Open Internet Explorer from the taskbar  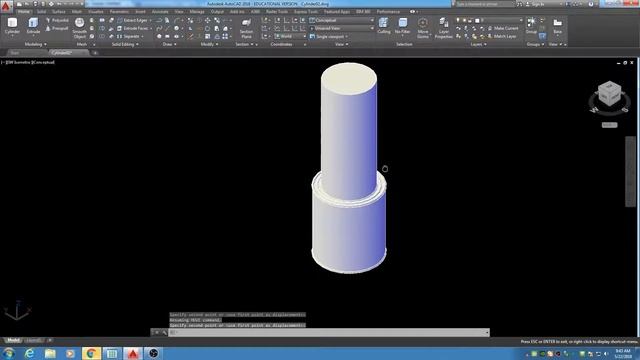click(29, 353)
